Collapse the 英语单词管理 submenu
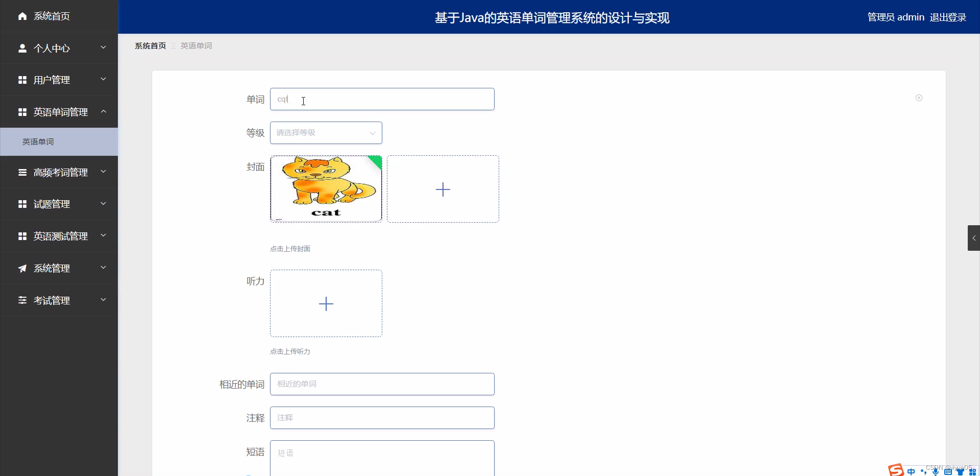 (103, 112)
